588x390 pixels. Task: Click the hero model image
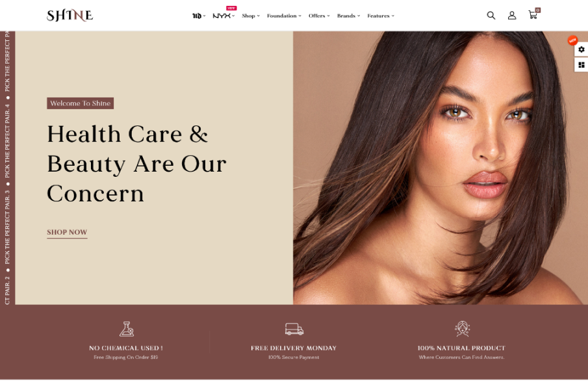(441, 168)
